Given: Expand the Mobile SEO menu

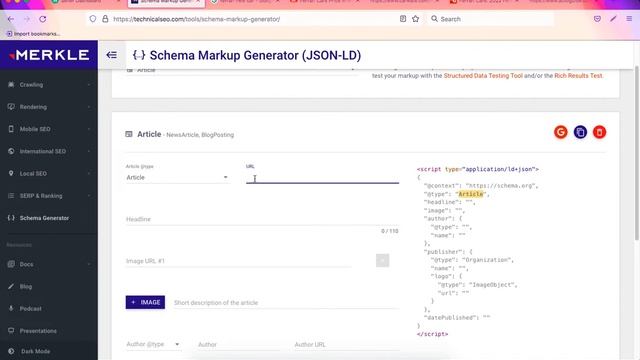Looking at the screenshot, I should coord(49,129).
